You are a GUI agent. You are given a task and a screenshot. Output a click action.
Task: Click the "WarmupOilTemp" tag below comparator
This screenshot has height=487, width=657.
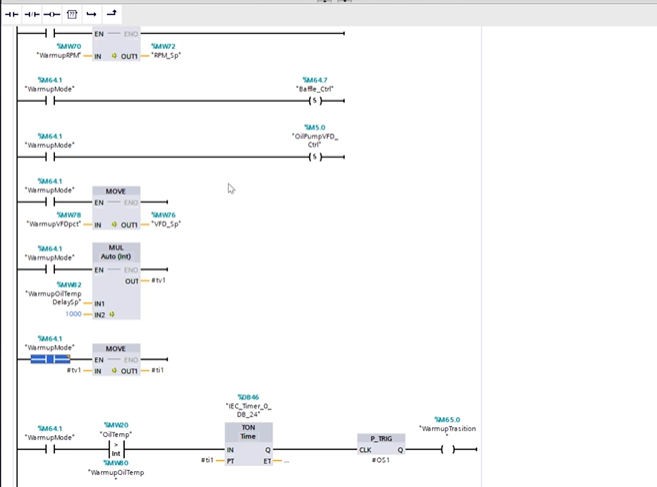click(116, 474)
